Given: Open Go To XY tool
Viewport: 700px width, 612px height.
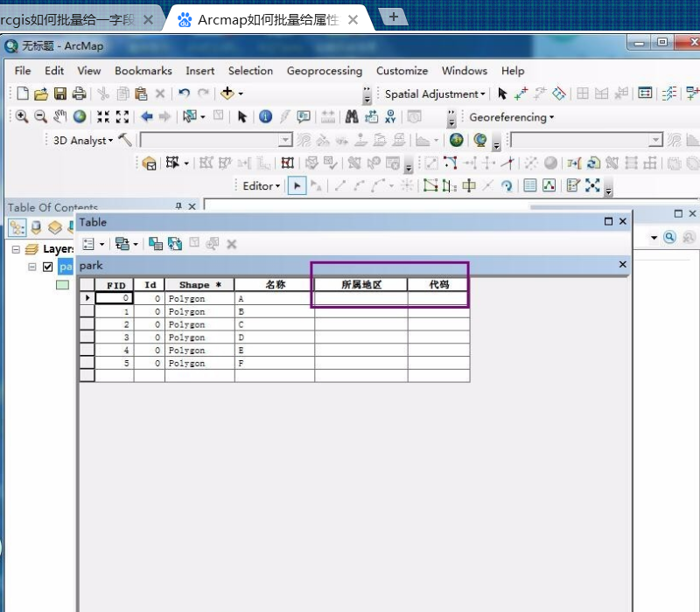Looking at the screenshot, I should pyautogui.click(x=390, y=117).
